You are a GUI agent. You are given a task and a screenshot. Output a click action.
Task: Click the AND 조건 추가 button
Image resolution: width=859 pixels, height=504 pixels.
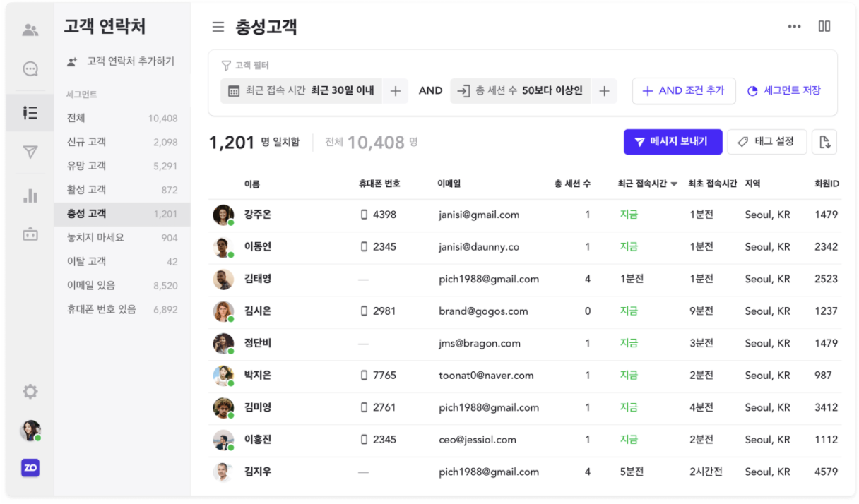click(x=683, y=91)
